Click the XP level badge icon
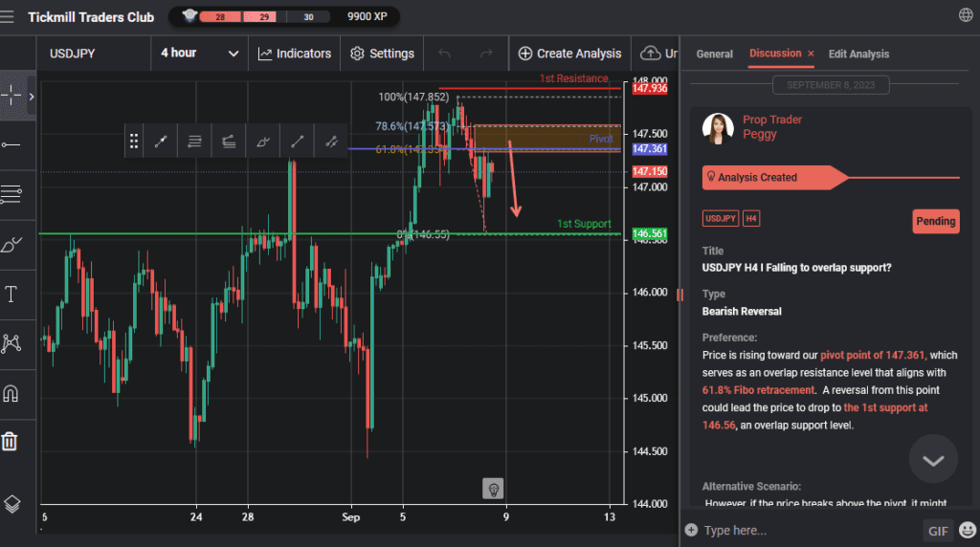Image resolution: width=980 pixels, height=547 pixels. click(x=189, y=15)
